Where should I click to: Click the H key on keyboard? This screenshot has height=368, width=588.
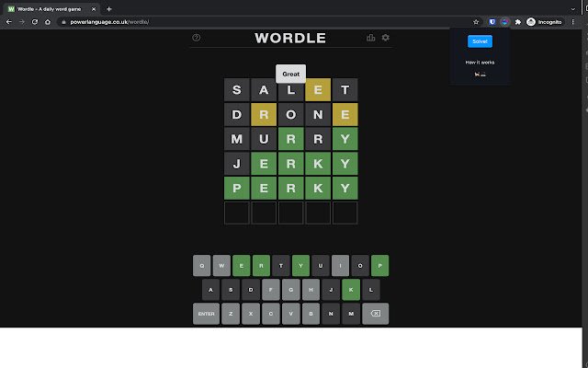[x=311, y=290]
